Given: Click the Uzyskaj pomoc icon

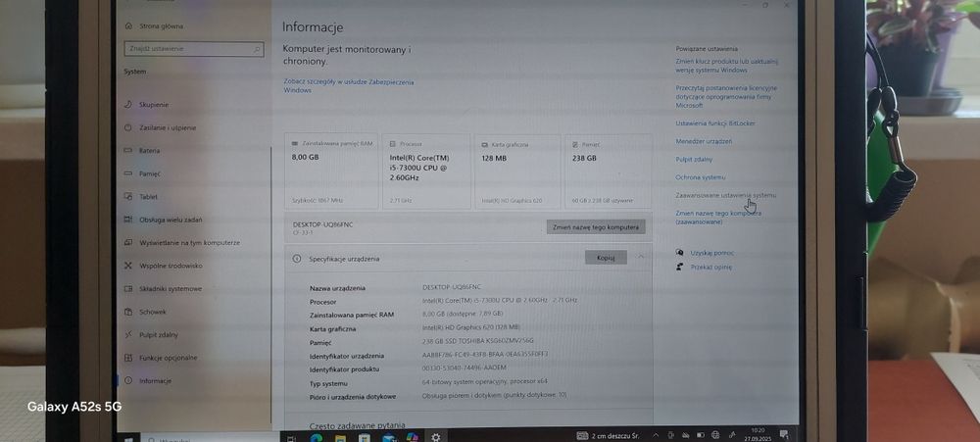Looking at the screenshot, I should pos(680,253).
